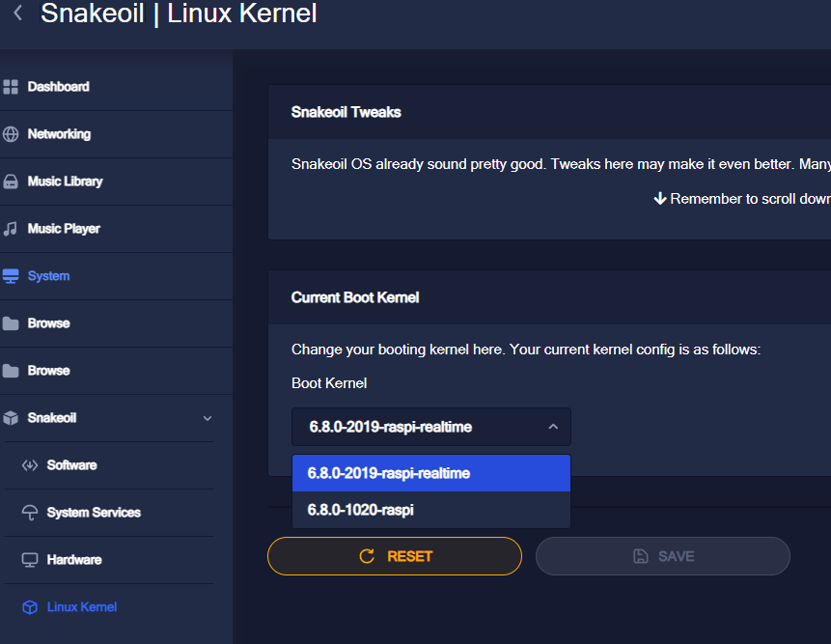Screen dimensions: 831x644
Task: Click the System monitor icon
Action: [11, 276]
